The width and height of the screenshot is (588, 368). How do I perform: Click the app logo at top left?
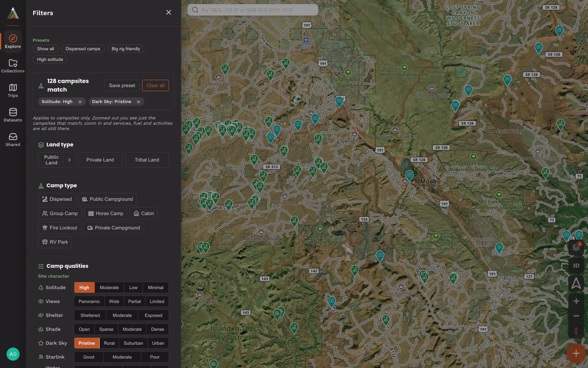pos(13,13)
